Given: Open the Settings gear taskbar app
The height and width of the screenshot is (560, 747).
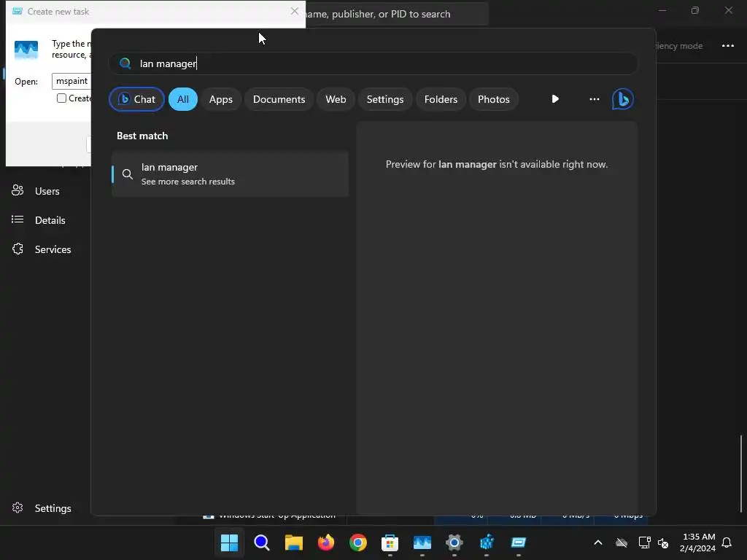Looking at the screenshot, I should point(454,542).
